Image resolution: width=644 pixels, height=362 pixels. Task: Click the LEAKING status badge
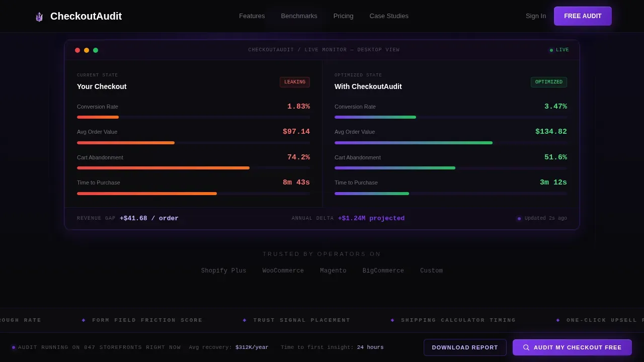click(x=295, y=82)
